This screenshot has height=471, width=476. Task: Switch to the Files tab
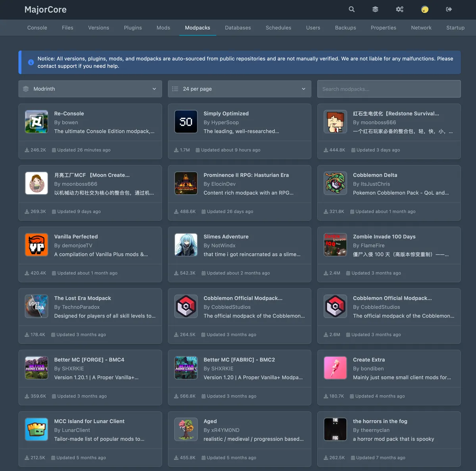coord(67,28)
